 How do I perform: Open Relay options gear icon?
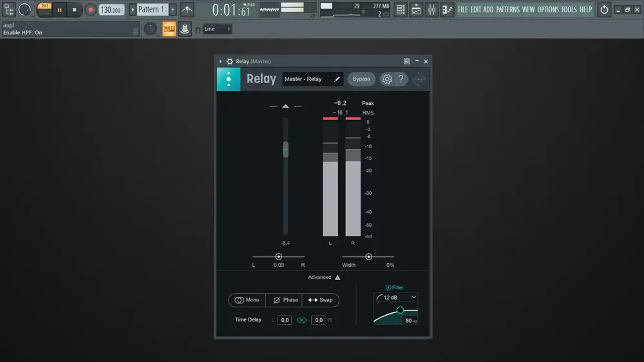tap(387, 79)
